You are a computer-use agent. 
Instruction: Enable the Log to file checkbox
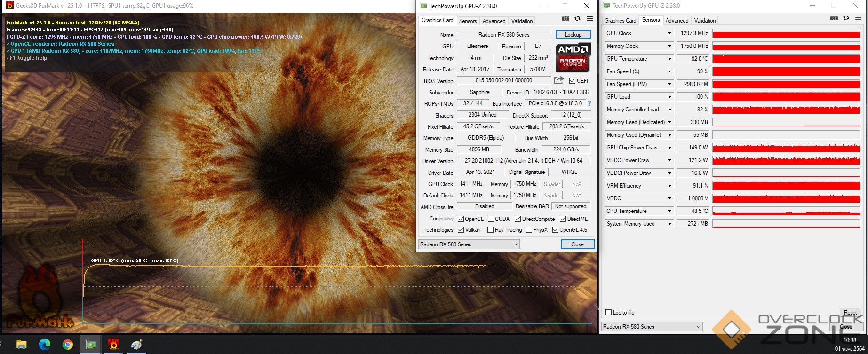pyautogui.click(x=609, y=313)
